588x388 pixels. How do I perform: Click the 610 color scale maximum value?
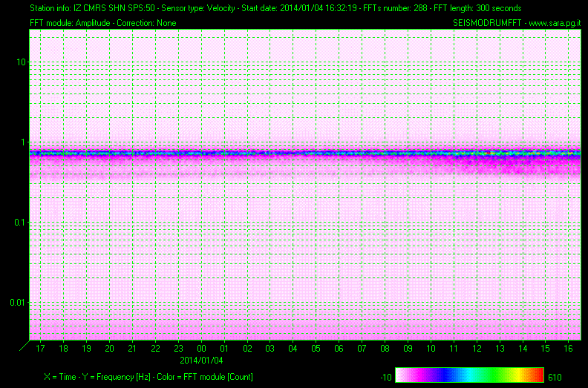pos(555,377)
